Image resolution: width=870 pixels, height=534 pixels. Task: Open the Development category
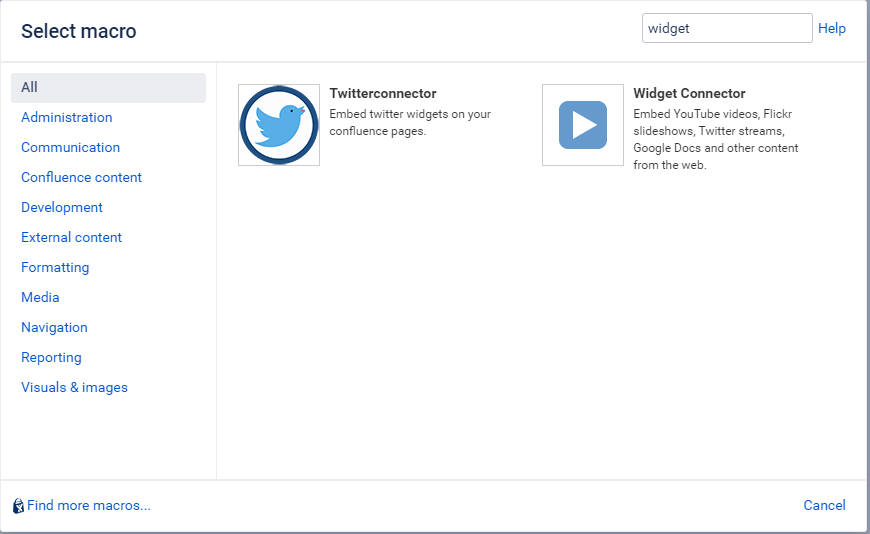click(x=62, y=208)
